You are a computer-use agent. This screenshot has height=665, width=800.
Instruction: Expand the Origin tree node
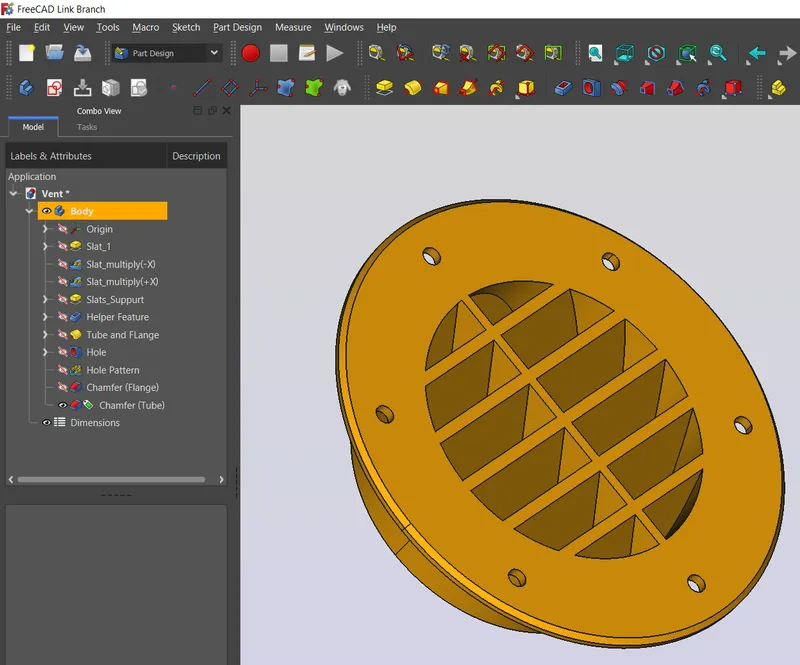45,229
